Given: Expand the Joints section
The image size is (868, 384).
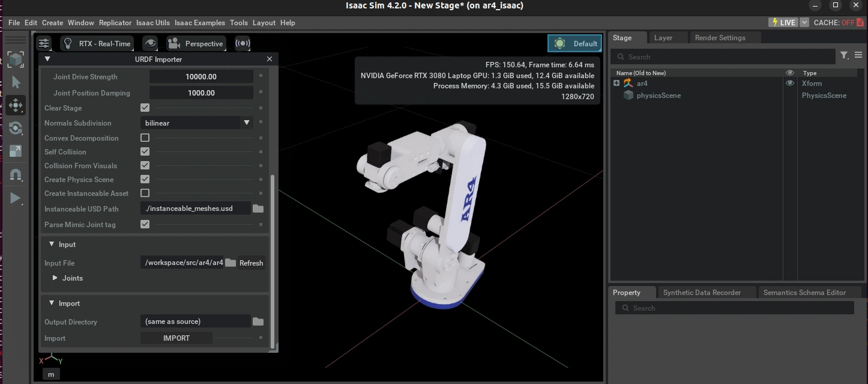Looking at the screenshot, I should [55, 278].
